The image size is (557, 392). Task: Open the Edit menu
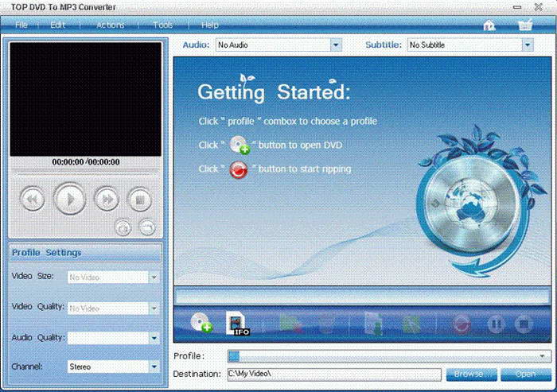coord(57,25)
